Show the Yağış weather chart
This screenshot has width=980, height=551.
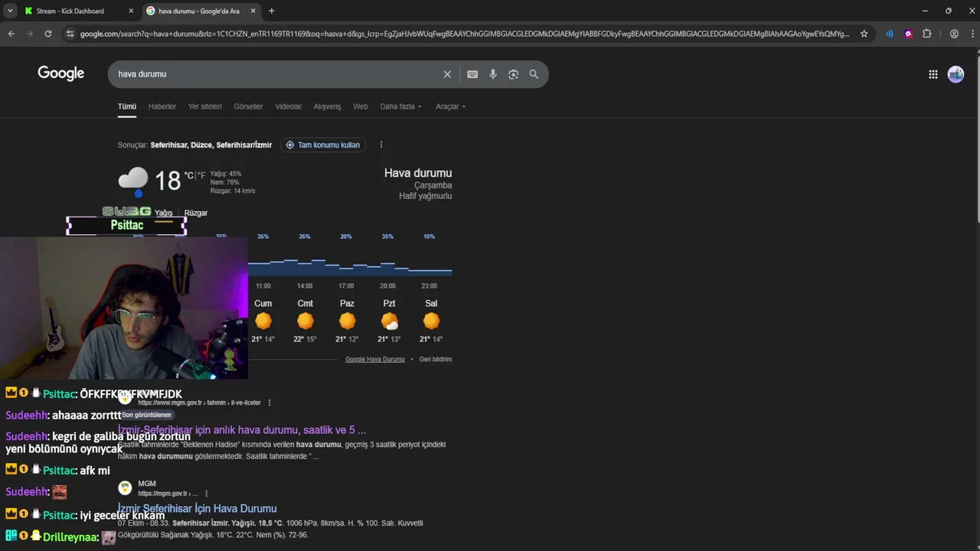point(163,213)
